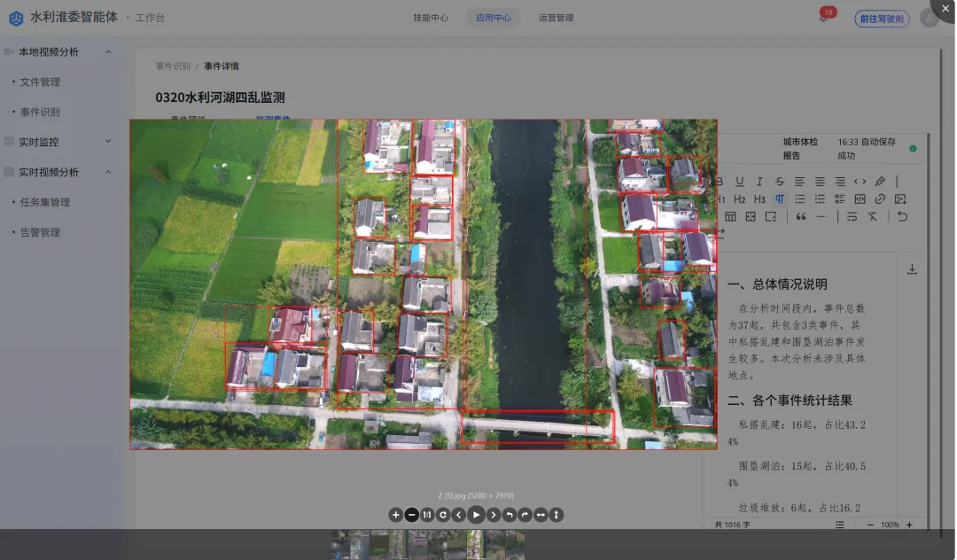Open the 运营管理 top tab
The image size is (957, 560).
tap(556, 18)
